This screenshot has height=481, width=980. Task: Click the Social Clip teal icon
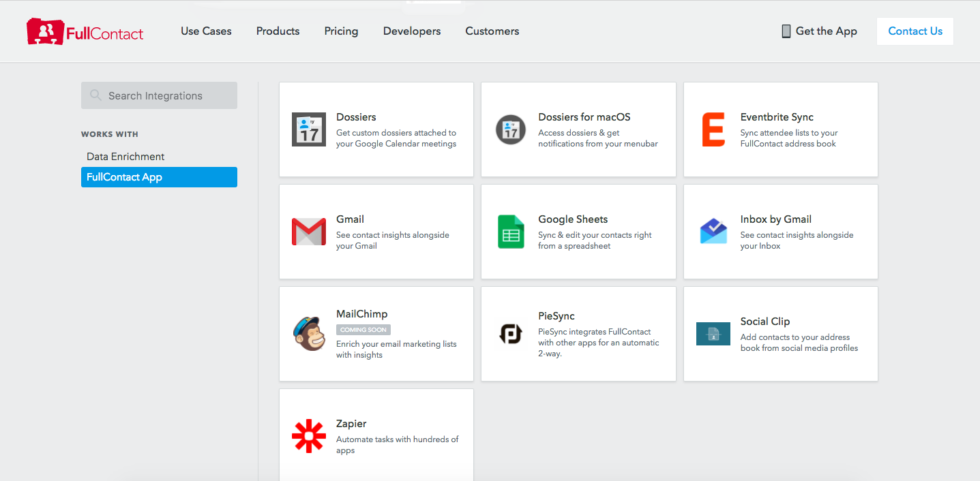(x=713, y=334)
